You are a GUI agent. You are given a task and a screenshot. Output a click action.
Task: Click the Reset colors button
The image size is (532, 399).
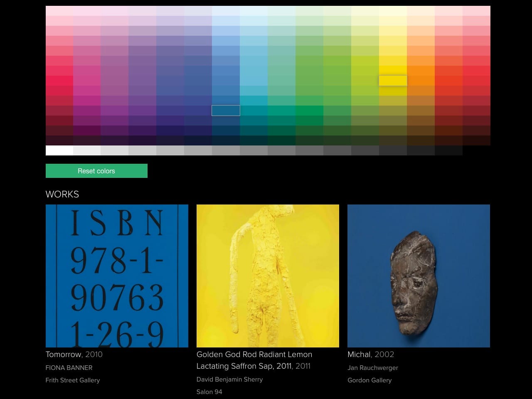(96, 171)
